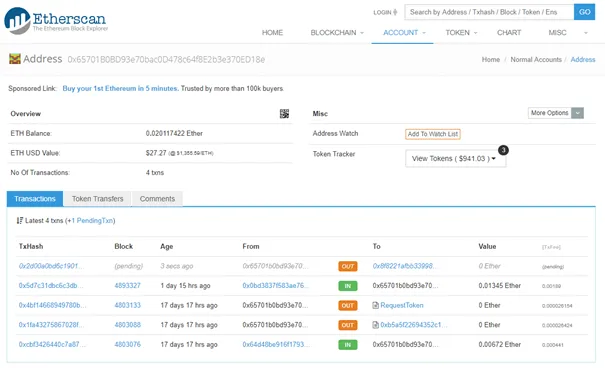Open recipient address 0x8f8221afbb33998
Viewport: 605px width, 368px height.
point(405,266)
